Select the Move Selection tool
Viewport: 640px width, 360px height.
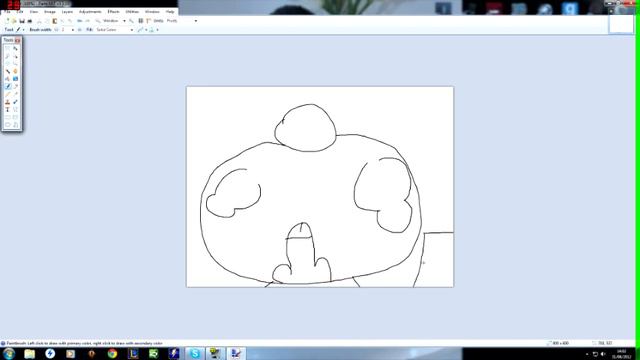[x=16, y=56]
